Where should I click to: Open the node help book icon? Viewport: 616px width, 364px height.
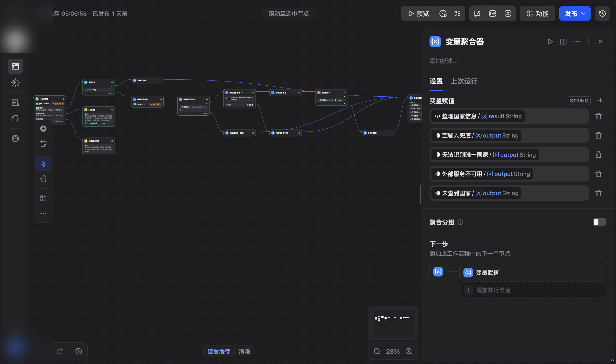point(563,42)
